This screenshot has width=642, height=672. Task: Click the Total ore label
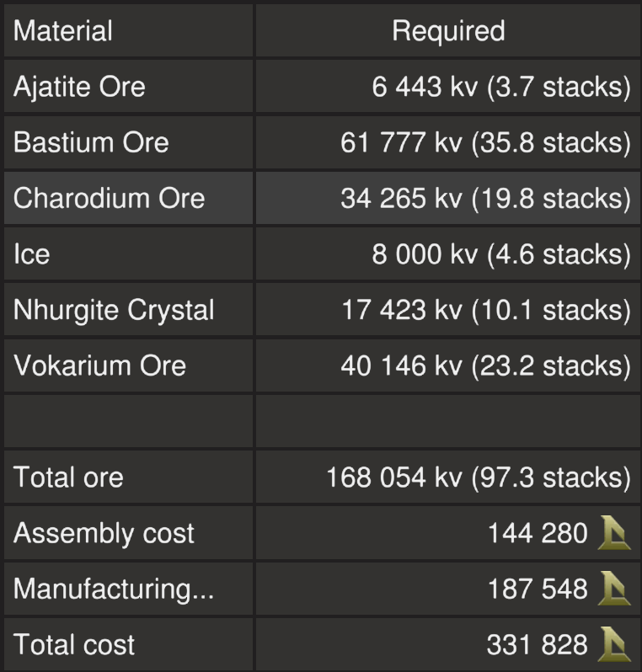pyautogui.click(x=68, y=477)
